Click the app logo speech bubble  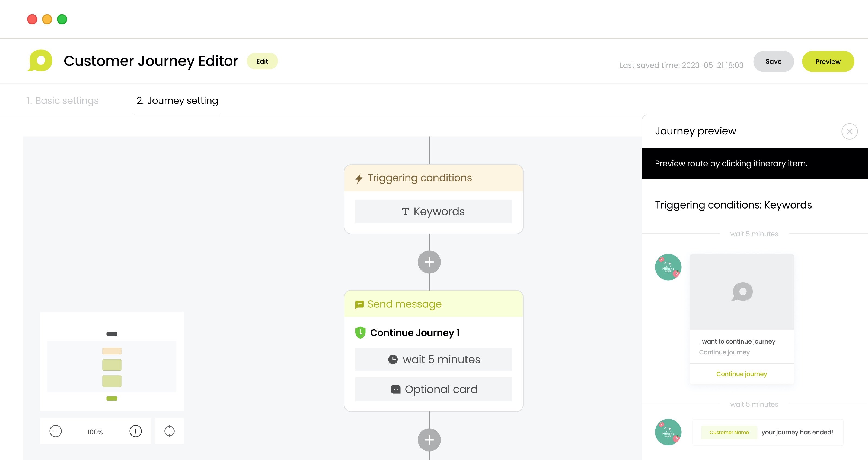click(40, 61)
